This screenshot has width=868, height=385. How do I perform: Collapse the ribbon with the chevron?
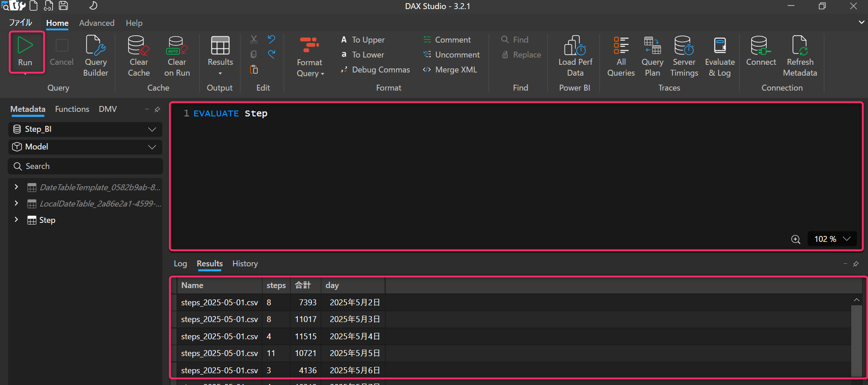(x=861, y=22)
